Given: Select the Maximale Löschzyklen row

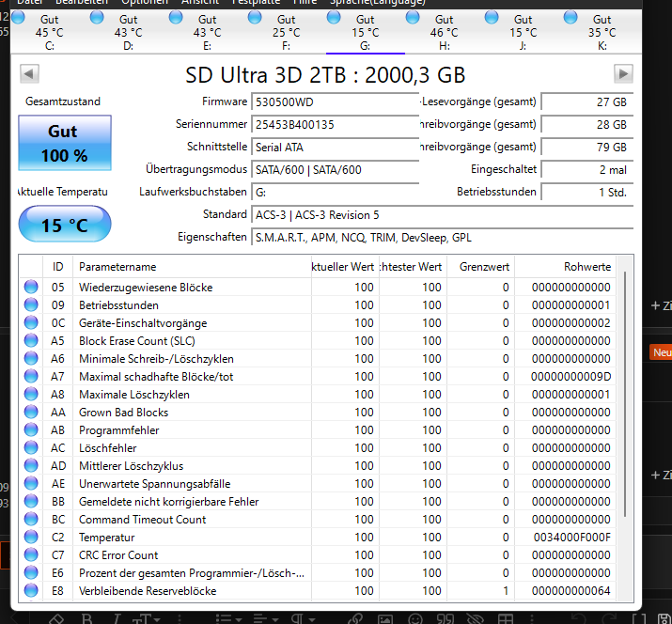Looking at the screenshot, I should pyautogui.click(x=317, y=395).
